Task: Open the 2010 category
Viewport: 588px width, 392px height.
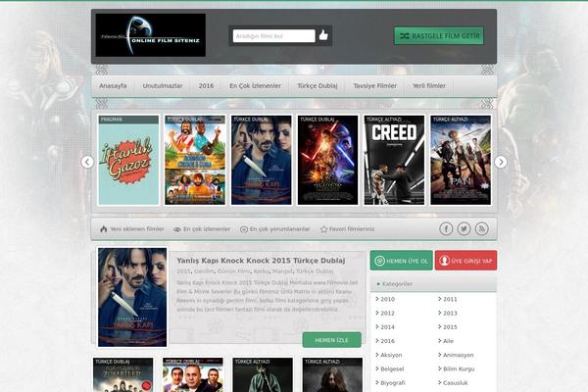Action: click(385, 299)
